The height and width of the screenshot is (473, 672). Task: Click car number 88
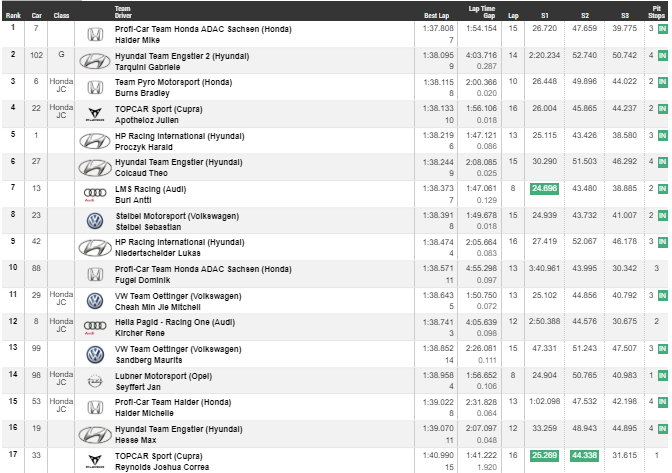(x=36, y=268)
